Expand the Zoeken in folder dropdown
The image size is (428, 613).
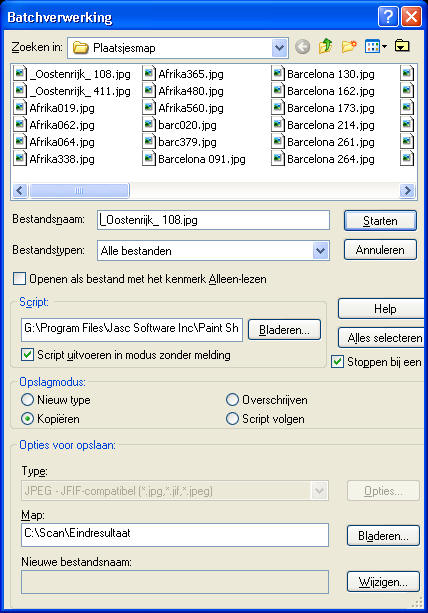click(x=279, y=48)
